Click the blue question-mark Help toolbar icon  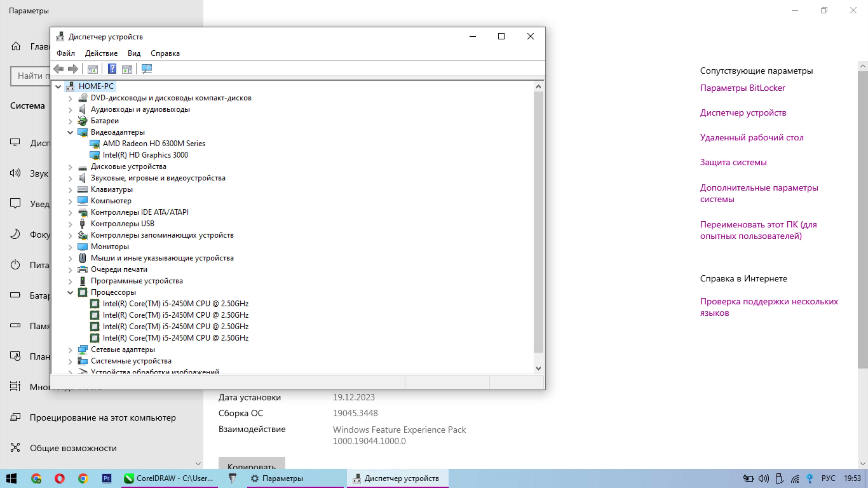112,69
